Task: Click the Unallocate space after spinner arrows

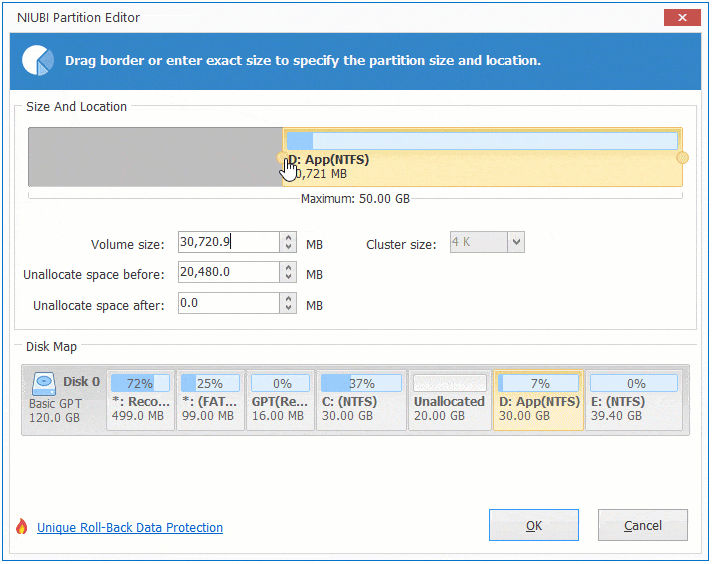Action: [x=289, y=304]
